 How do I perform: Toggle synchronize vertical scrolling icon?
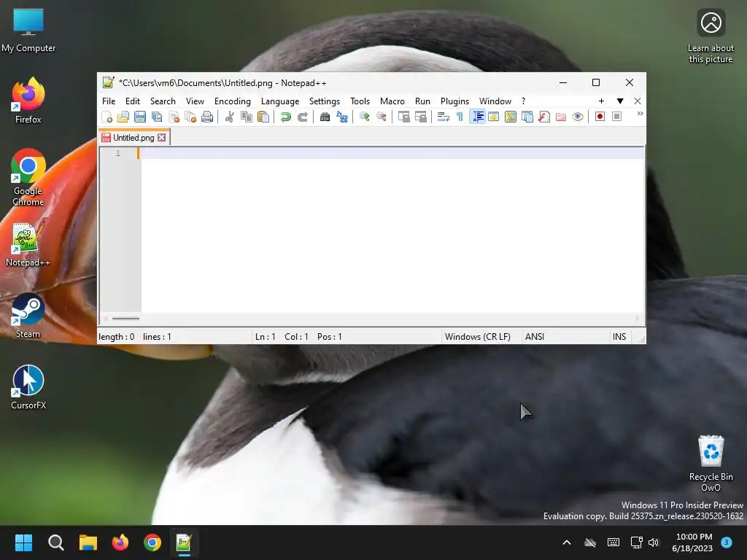(404, 117)
